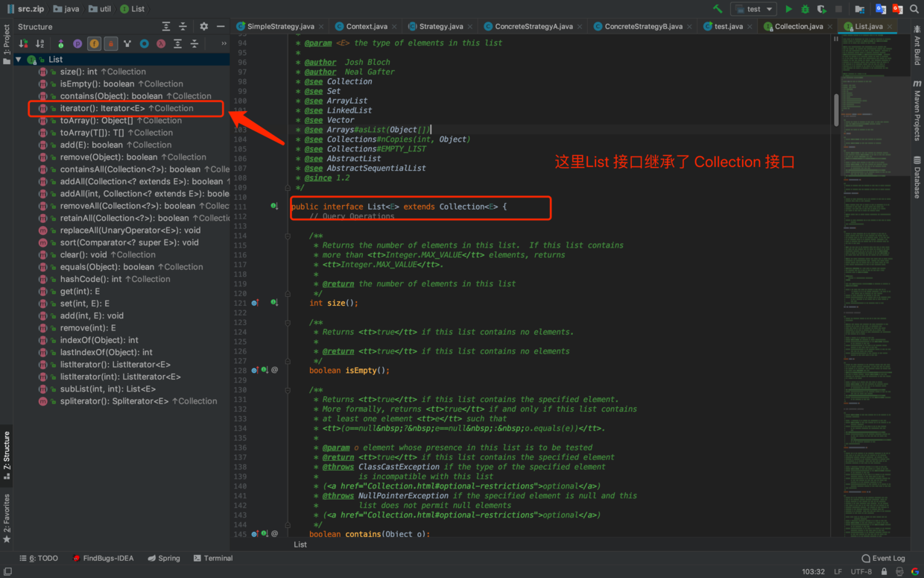Toggle Show Properties filter in Structure

(77, 44)
